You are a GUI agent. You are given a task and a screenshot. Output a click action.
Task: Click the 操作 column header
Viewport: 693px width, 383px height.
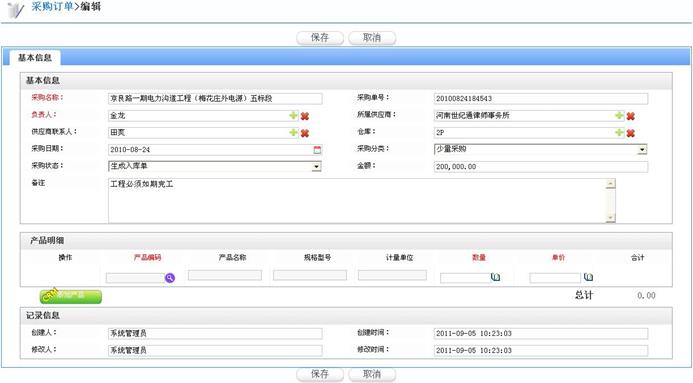coord(65,258)
